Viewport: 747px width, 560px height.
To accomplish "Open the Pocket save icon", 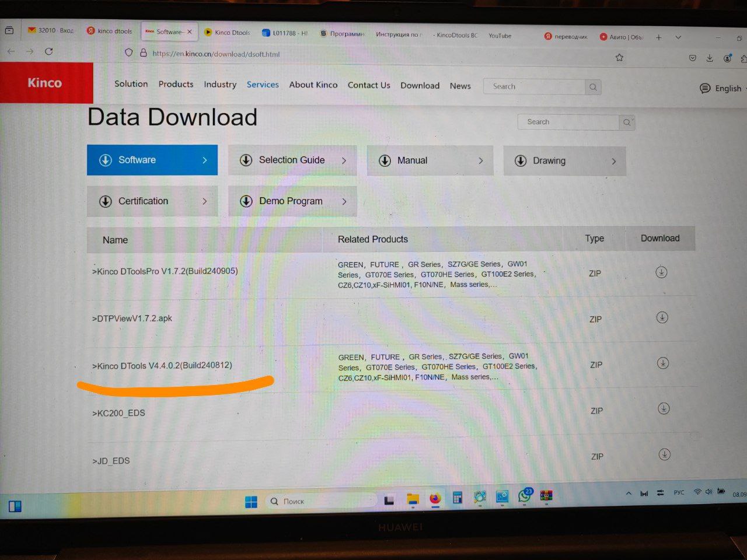I will pyautogui.click(x=693, y=58).
